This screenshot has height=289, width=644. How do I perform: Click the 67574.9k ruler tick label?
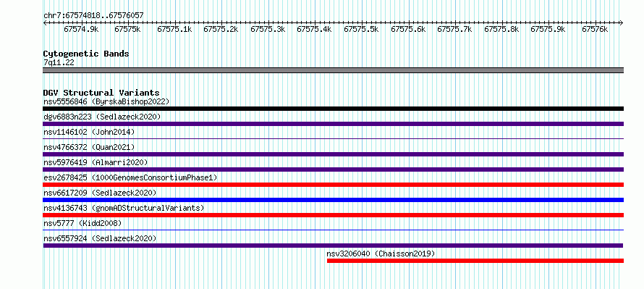(81, 30)
